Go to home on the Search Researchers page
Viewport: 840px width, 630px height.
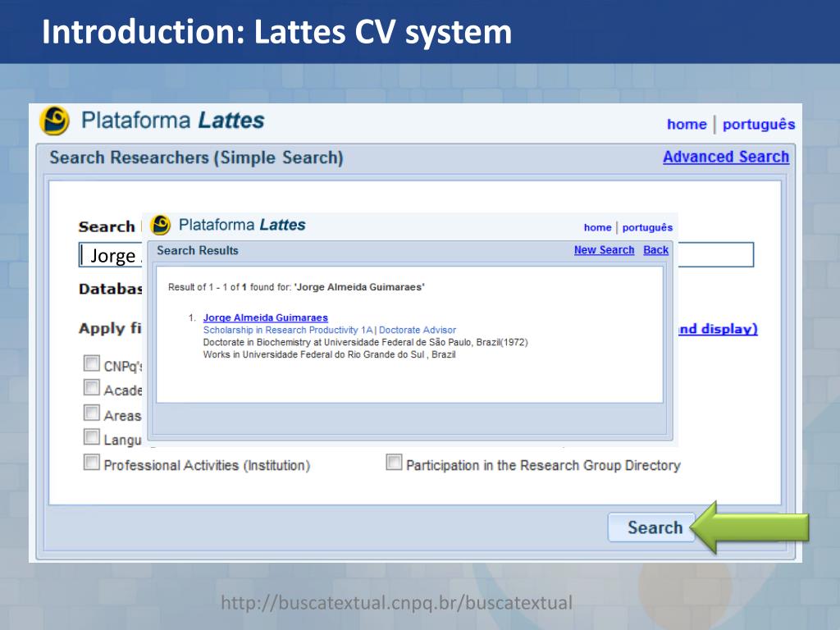pos(687,125)
